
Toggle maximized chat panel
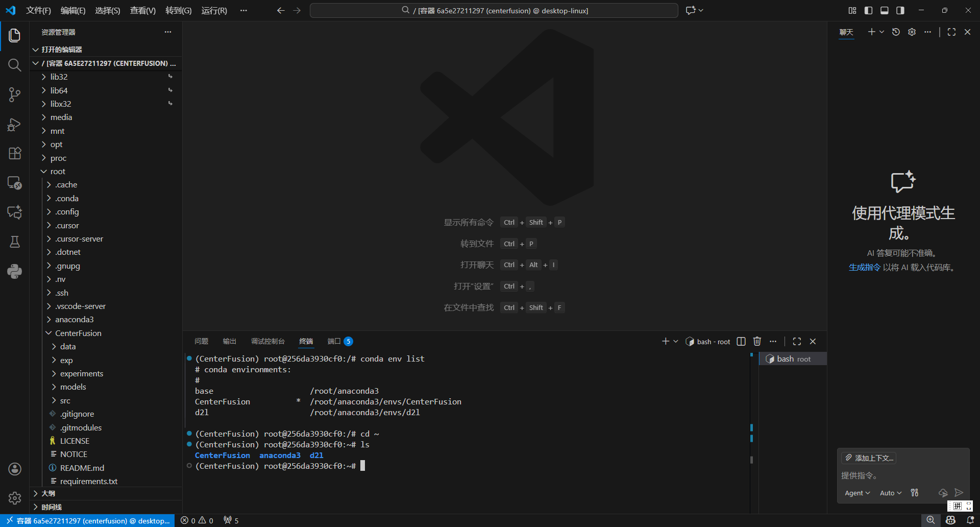(951, 32)
